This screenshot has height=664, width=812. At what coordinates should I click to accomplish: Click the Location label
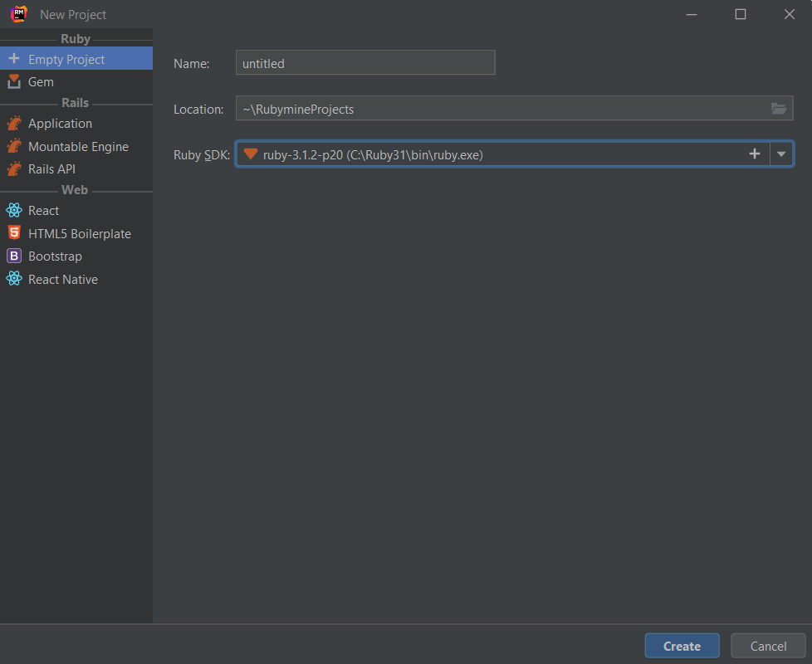tap(198, 110)
